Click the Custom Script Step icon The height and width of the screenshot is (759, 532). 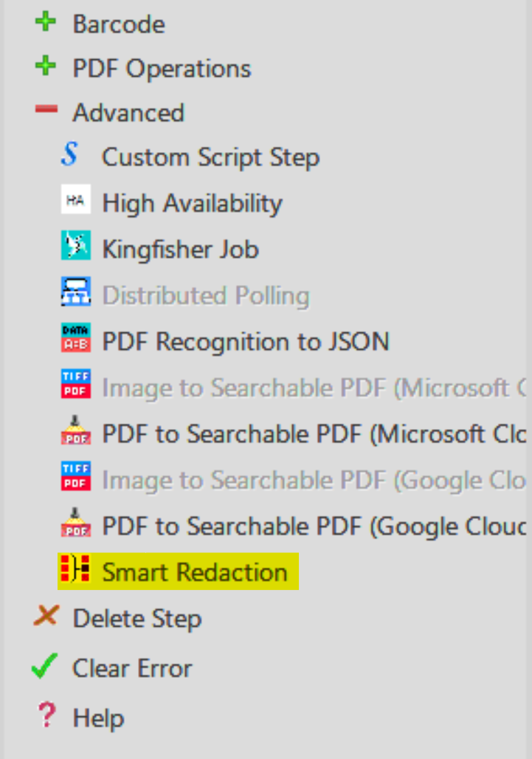pyautogui.click(x=71, y=154)
